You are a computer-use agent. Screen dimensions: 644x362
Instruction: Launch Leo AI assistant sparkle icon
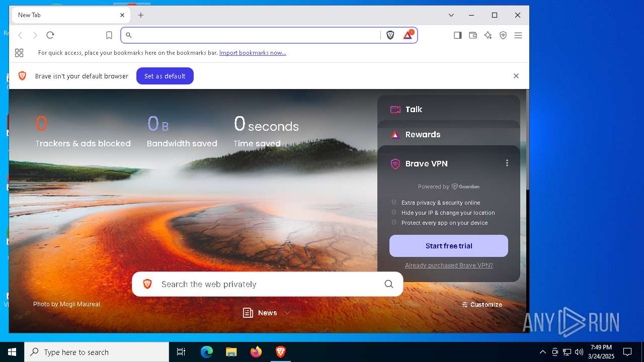(x=488, y=35)
